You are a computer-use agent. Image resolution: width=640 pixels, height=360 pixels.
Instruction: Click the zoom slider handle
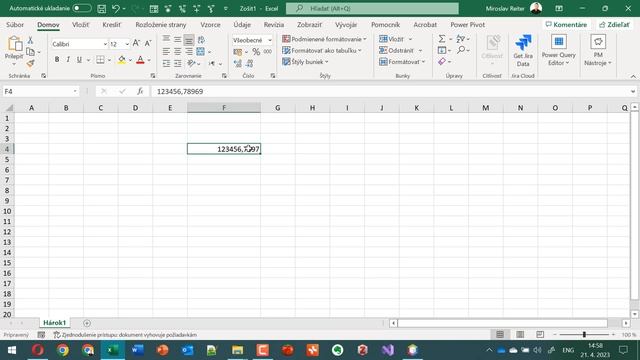click(584, 334)
